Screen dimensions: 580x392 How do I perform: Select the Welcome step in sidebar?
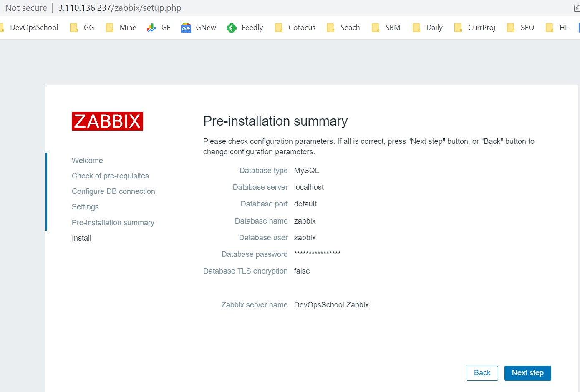click(87, 161)
